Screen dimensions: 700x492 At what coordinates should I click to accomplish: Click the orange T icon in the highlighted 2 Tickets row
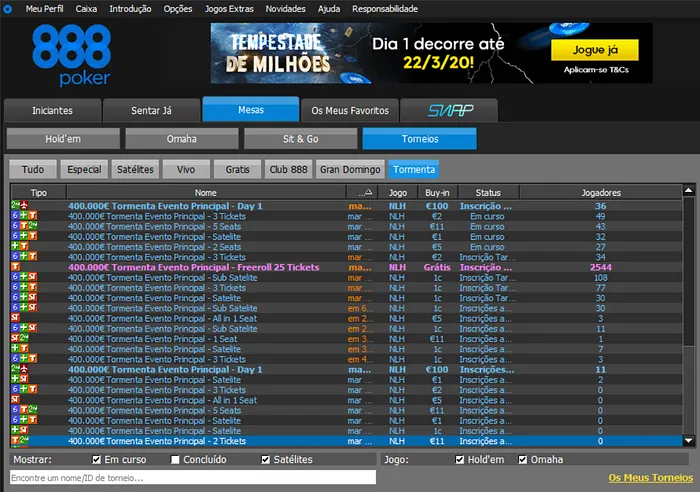(15, 441)
